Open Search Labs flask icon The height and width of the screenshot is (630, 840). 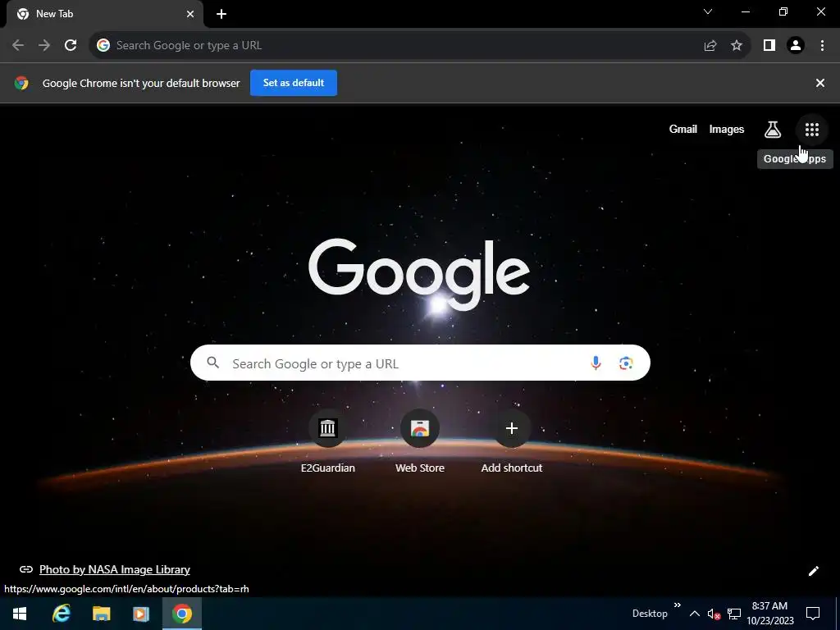click(x=772, y=129)
